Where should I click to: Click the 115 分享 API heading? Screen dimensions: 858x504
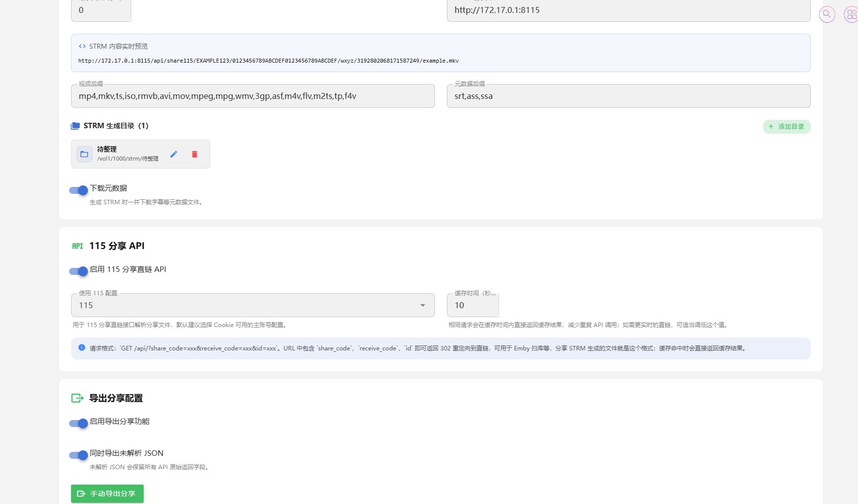[x=117, y=246]
